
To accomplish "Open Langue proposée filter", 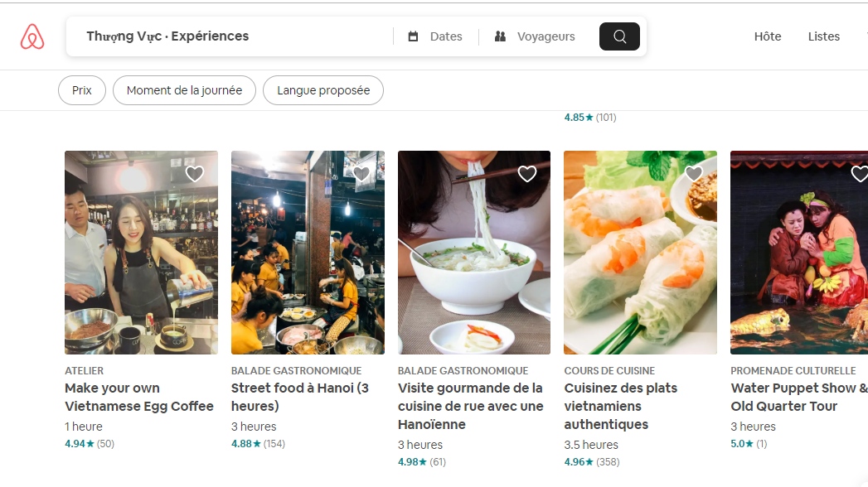I will (x=323, y=90).
